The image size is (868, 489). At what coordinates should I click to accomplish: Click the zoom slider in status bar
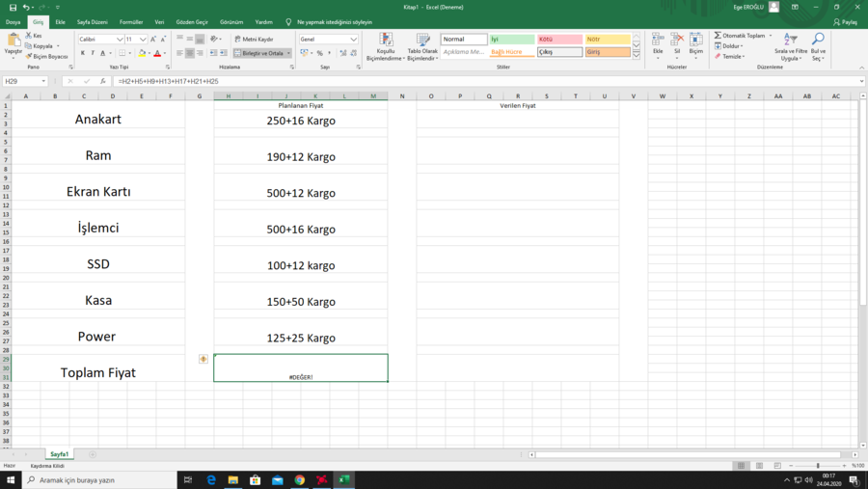(818, 466)
